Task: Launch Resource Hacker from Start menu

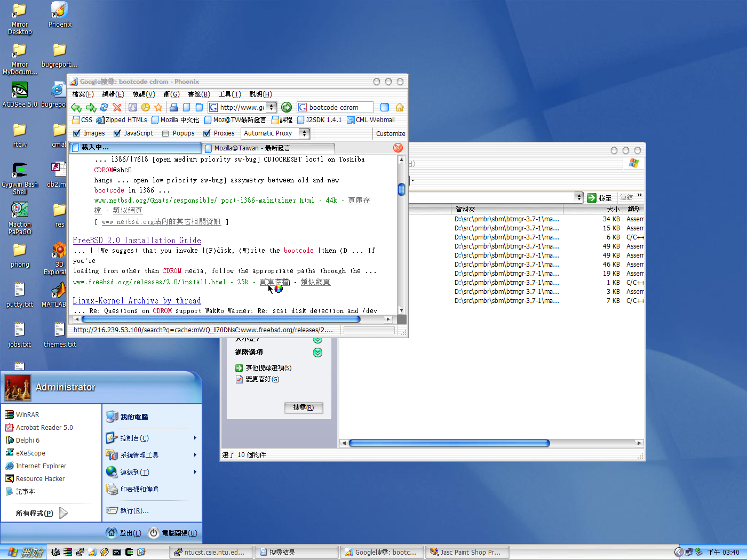Action: click(35, 478)
